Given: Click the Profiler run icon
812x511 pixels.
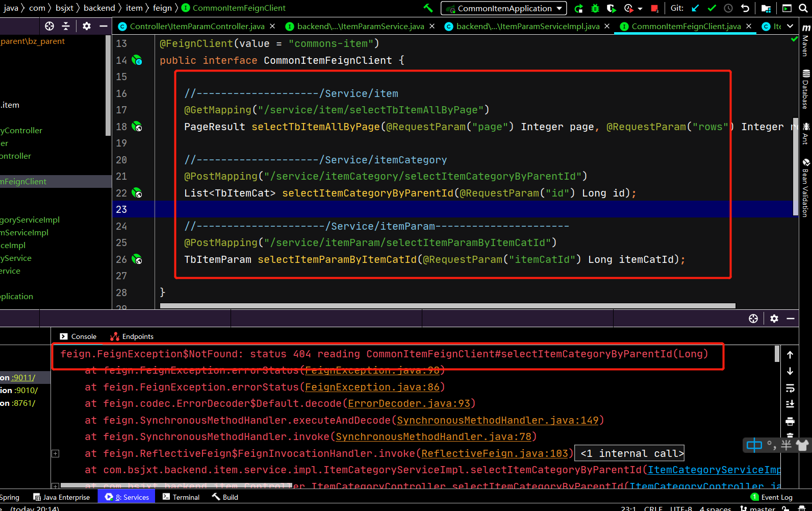Looking at the screenshot, I should [628, 8].
